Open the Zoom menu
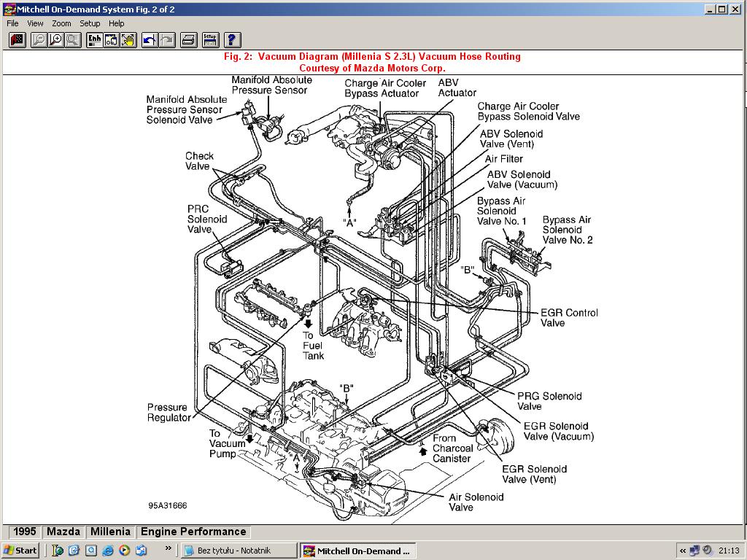This screenshot has width=747, height=560. tap(61, 23)
